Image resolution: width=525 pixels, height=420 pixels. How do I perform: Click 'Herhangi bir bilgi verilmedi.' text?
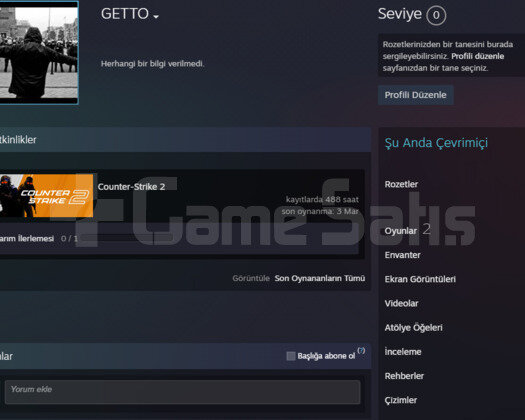152,64
